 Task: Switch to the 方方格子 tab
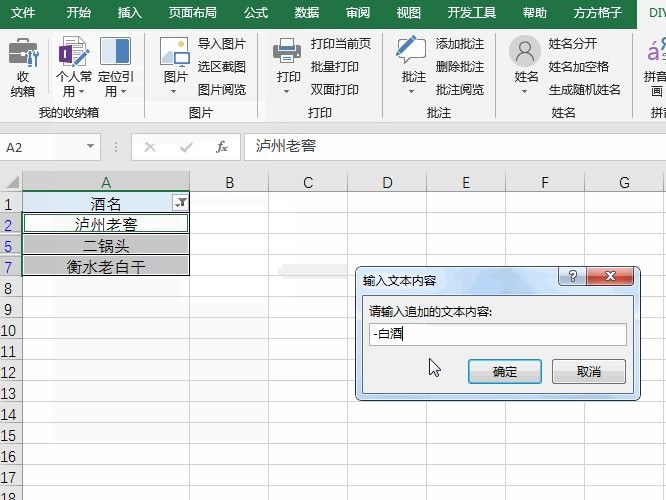[x=598, y=13]
